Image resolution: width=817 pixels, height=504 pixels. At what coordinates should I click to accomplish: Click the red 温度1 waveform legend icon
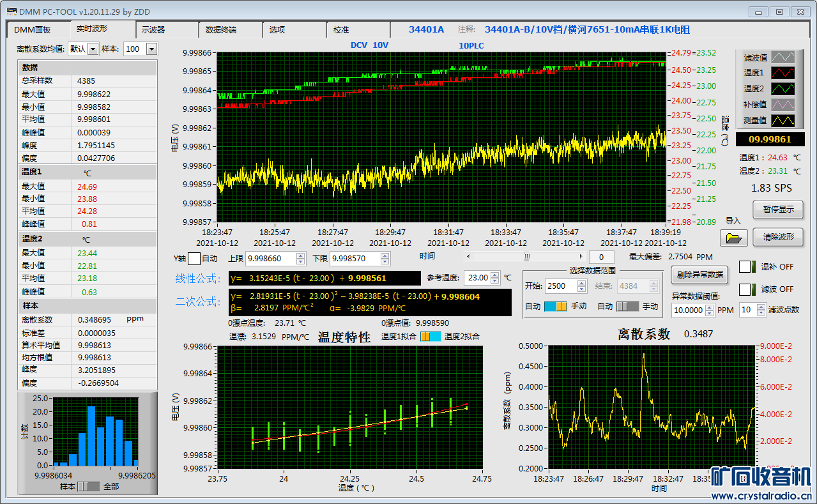point(784,73)
